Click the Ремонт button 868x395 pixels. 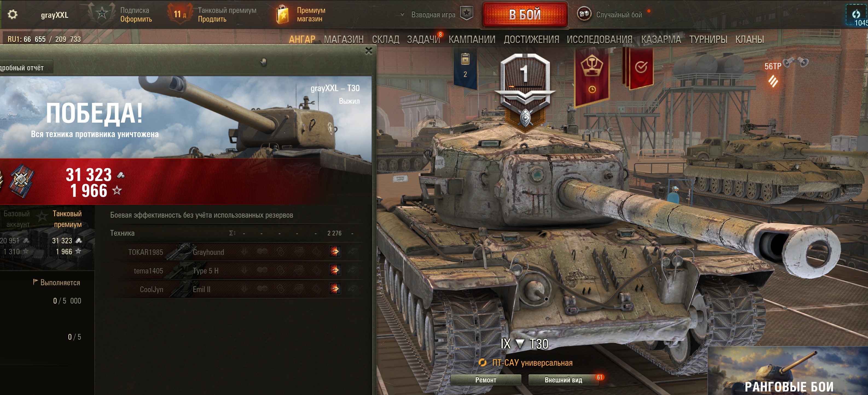click(486, 380)
